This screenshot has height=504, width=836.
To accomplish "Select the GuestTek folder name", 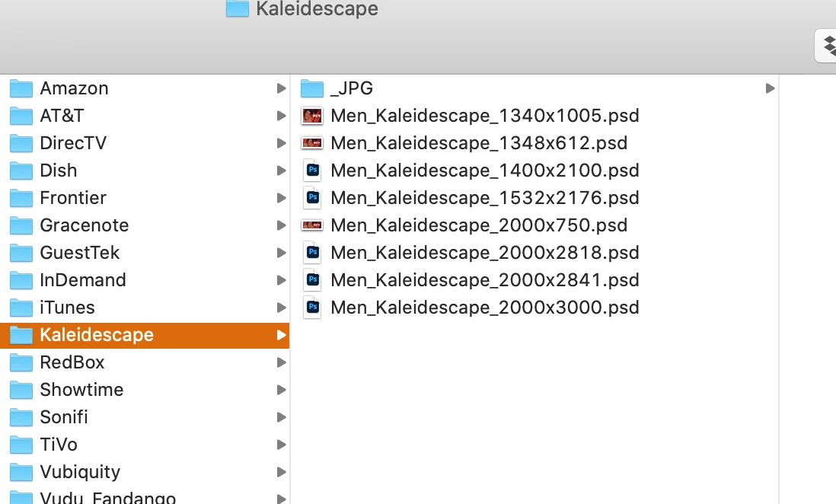I will pyautogui.click(x=79, y=253).
